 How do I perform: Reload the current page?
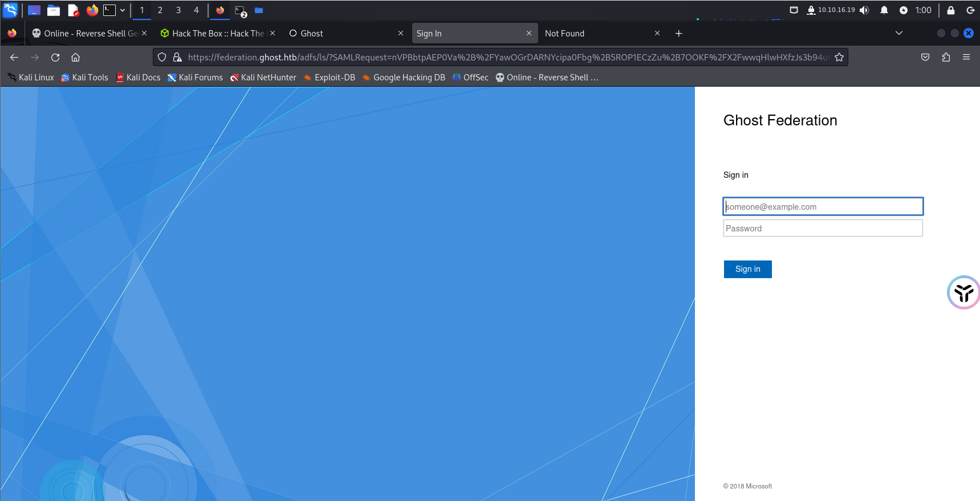[55, 57]
